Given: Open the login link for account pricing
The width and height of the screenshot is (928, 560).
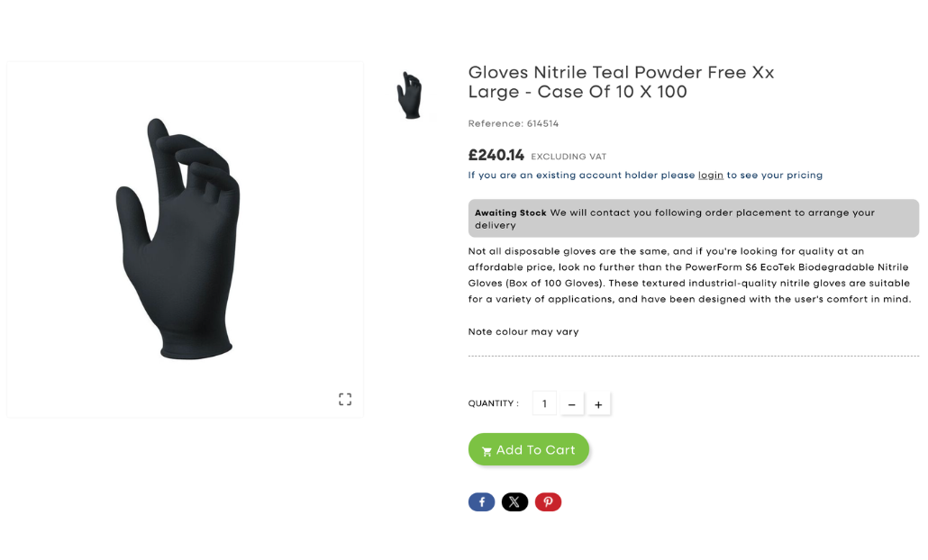Looking at the screenshot, I should pyautogui.click(x=710, y=175).
